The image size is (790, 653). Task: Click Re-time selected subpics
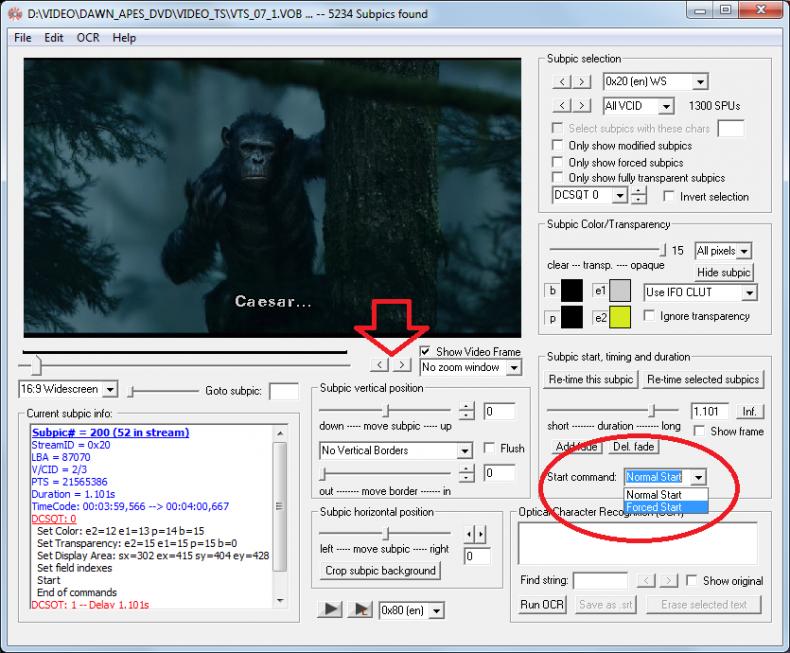point(703,379)
